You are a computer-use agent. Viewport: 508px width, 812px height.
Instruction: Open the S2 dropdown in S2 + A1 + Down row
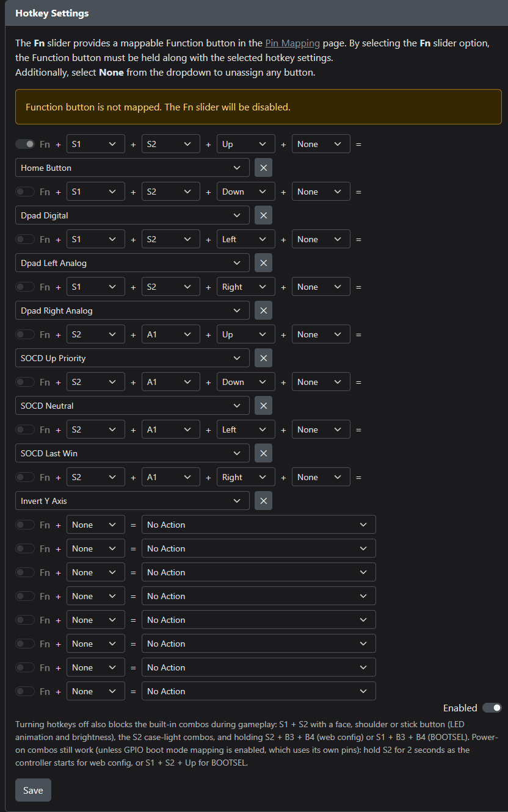[x=96, y=382]
